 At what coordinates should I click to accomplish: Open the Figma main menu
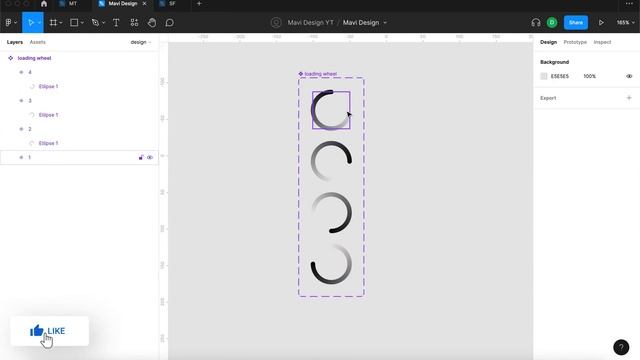(9, 23)
